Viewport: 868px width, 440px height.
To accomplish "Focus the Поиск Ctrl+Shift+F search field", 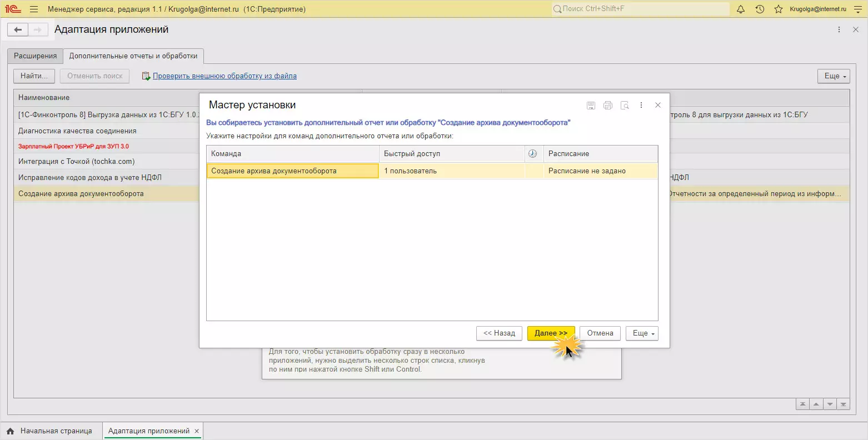I will coord(640,9).
